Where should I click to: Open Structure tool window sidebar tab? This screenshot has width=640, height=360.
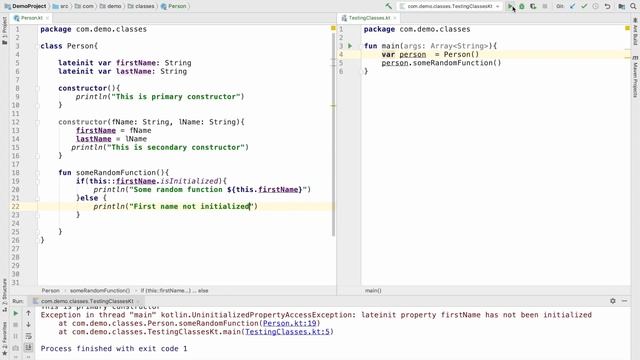coord(4,295)
